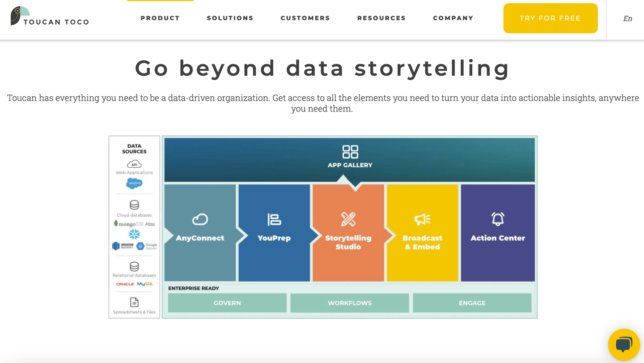Open the chat bubble in the corner
Viewport: 644px width, 363px height.
623,344
